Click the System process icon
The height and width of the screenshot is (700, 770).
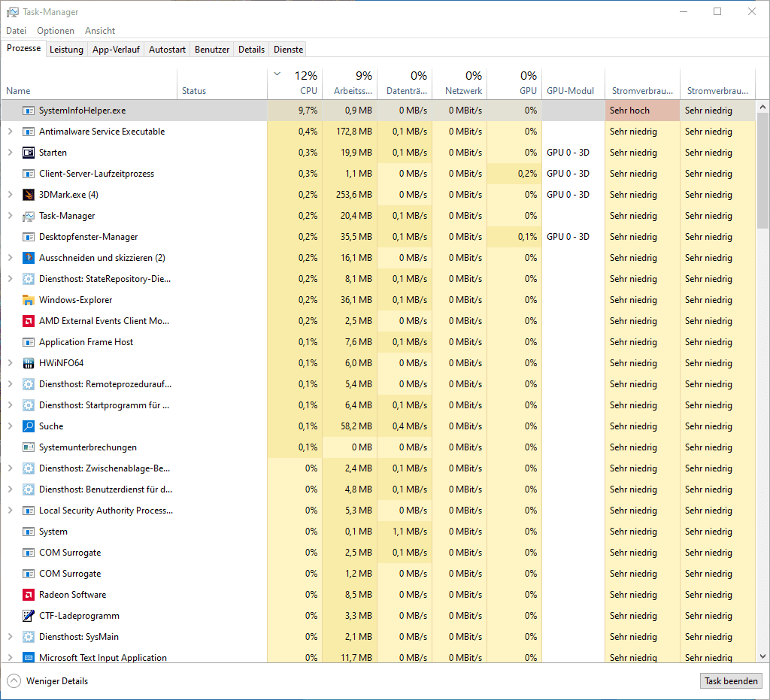tap(29, 532)
